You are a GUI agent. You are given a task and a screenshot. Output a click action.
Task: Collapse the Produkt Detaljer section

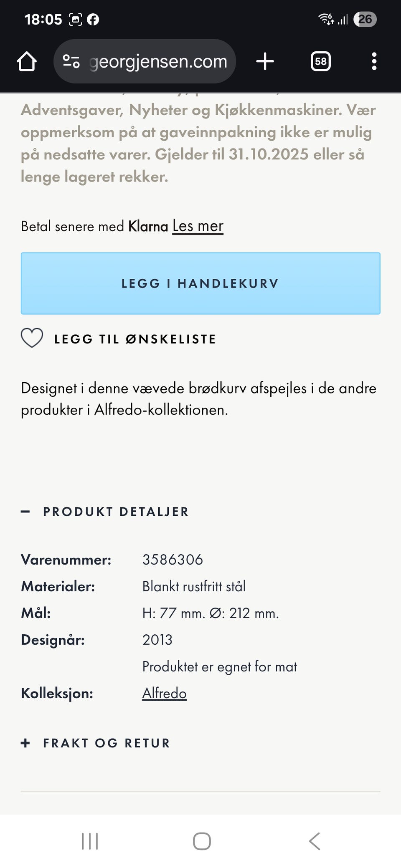[x=116, y=512]
